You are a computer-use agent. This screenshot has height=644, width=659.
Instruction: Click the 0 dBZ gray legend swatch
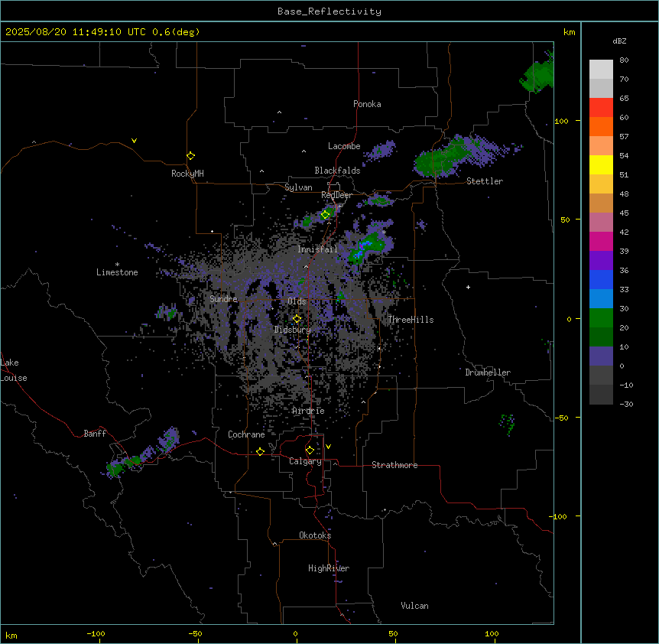point(601,375)
